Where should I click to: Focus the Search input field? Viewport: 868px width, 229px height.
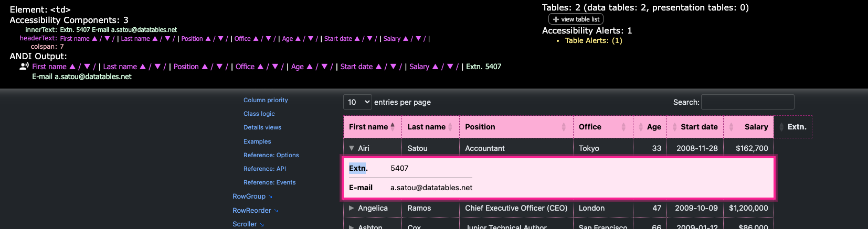748,102
